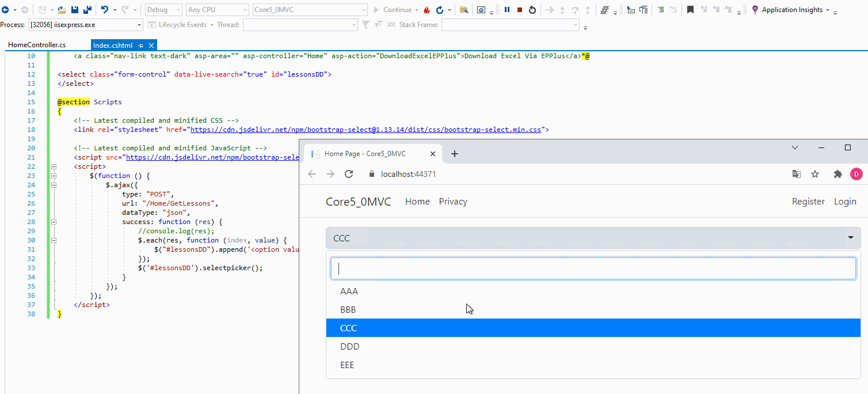This screenshot has height=394, width=868.
Task: Collapse the $.ajax block at line 24
Action: pyautogui.click(x=54, y=185)
